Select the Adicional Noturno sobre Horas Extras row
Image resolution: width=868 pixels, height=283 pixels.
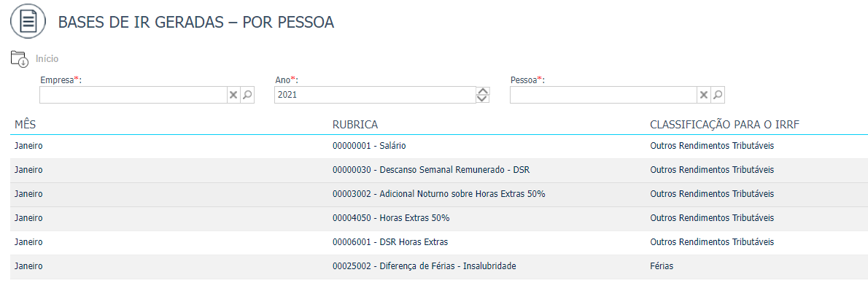pos(439,195)
